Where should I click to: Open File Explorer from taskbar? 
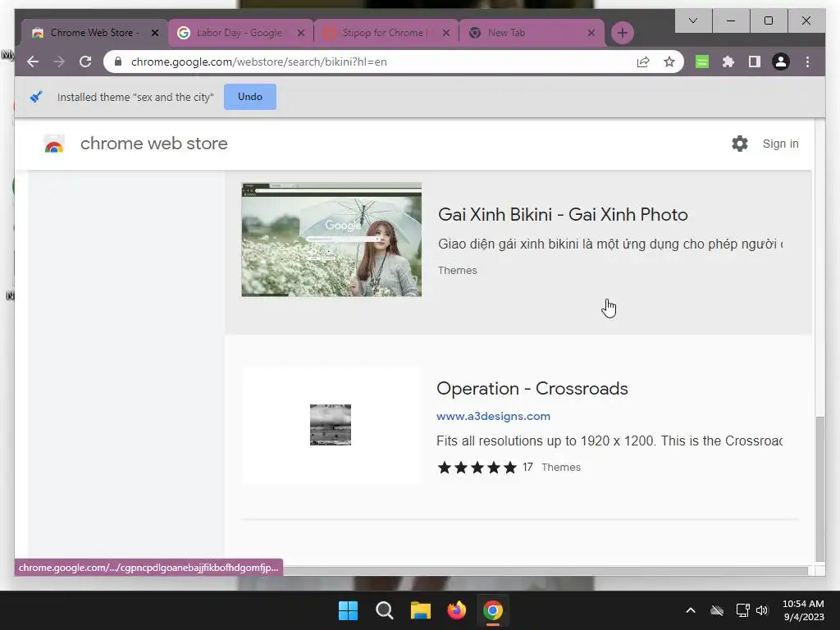421,610
